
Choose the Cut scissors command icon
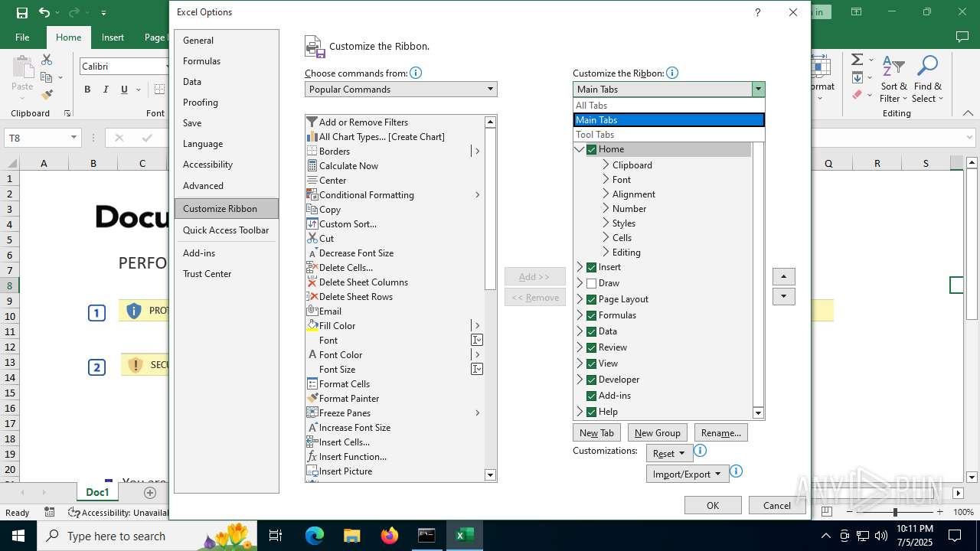pyautogui.click(x=312, y=238)
